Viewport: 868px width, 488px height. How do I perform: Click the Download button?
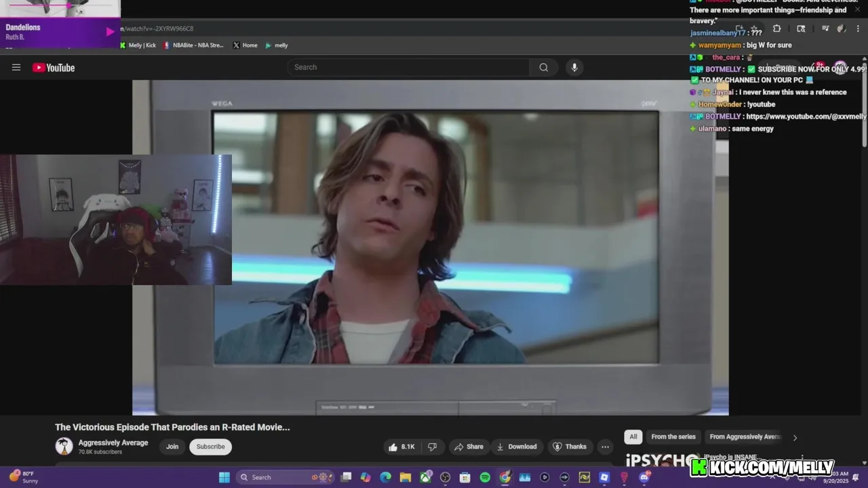(517, 447)
